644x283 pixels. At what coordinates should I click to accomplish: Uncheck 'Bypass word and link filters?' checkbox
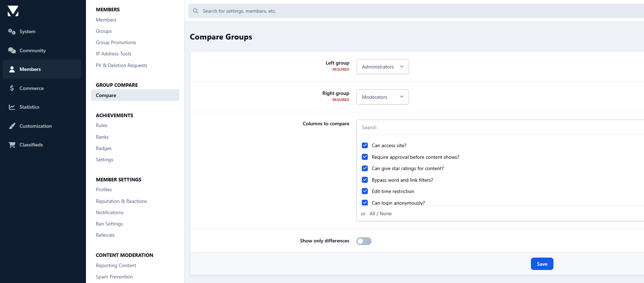pos(365,180)
